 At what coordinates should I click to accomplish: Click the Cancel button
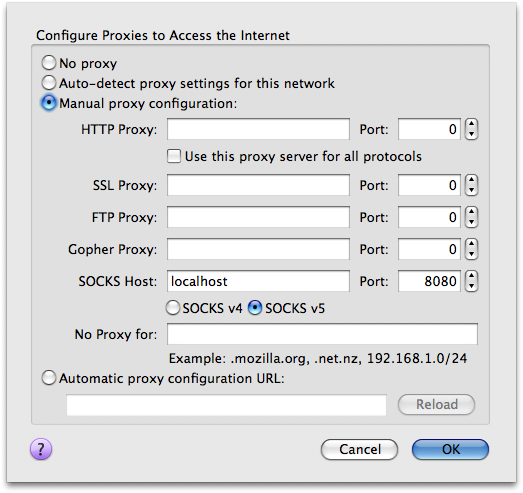pos(360,449)
